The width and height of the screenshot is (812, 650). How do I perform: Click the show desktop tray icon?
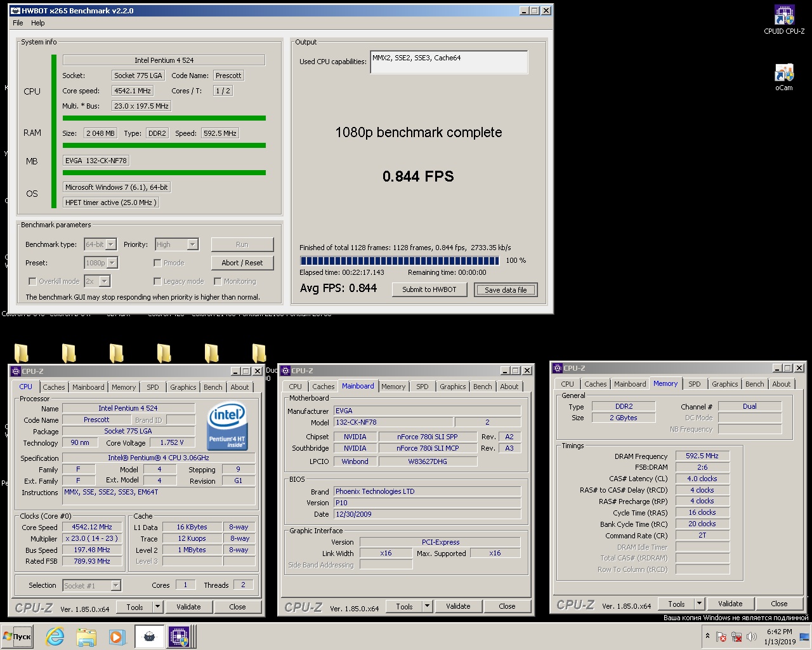click(x=804, y=637)
